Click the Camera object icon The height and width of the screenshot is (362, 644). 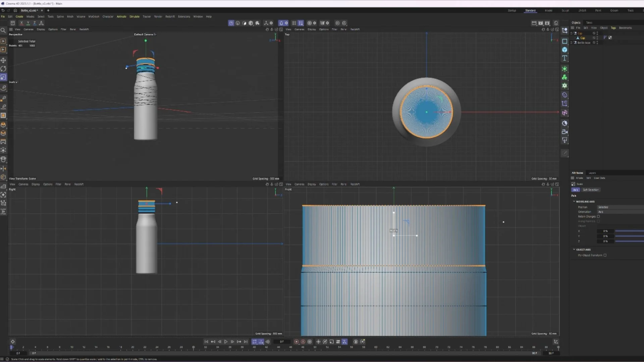(x=565, y=132)
